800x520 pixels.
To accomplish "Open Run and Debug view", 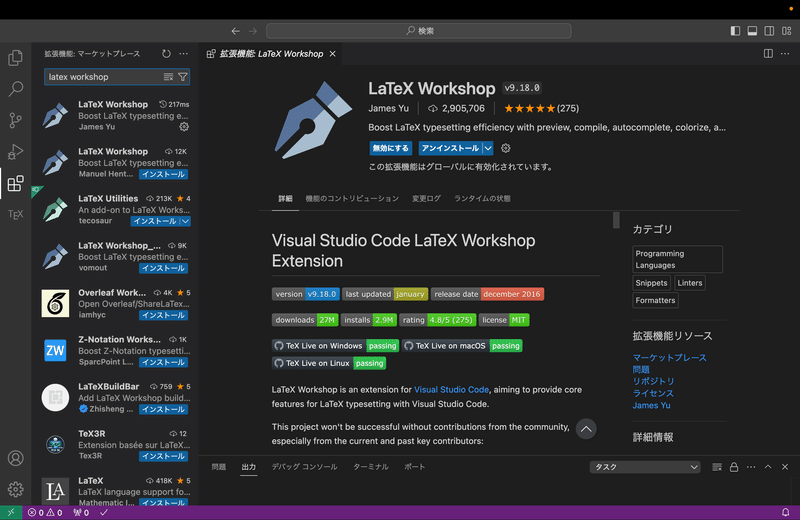I will tap(15, 152).
